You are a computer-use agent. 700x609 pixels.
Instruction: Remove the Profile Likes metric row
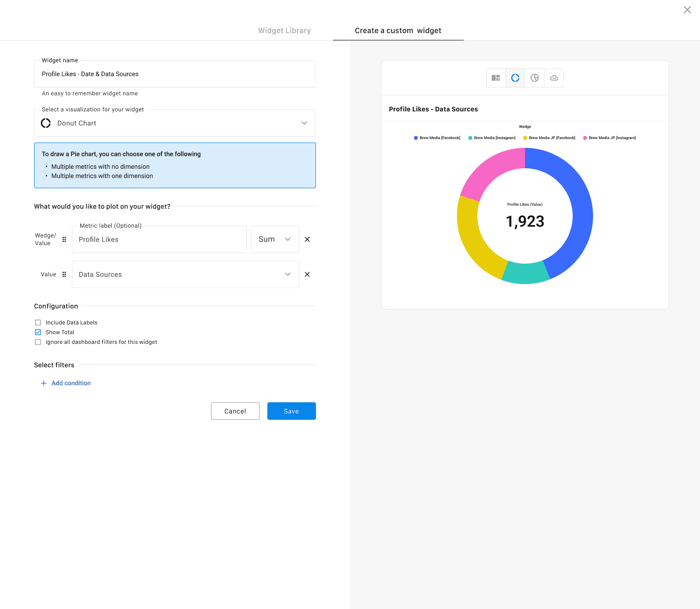307,239
